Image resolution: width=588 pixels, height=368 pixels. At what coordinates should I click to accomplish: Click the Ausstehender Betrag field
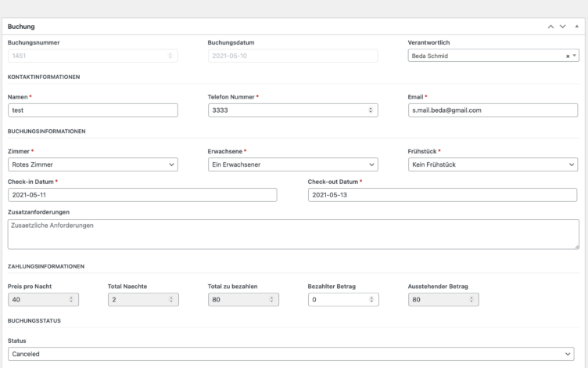point(443,300)
